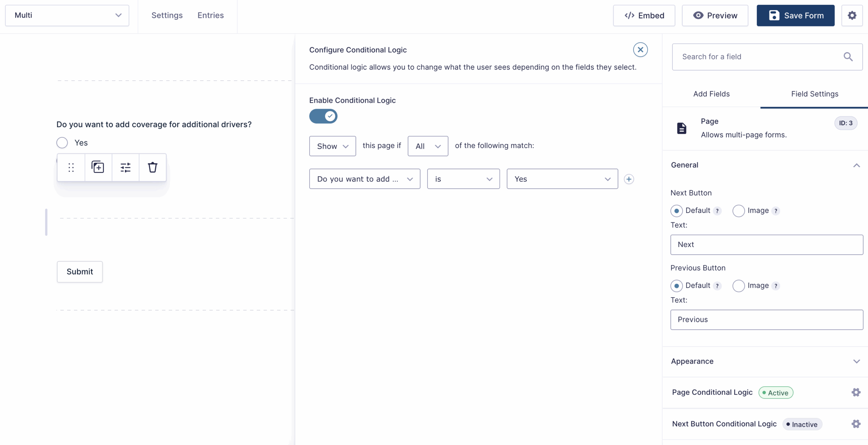Screen dimensions: 868x445
Task: Click the drag handle icon in field toolbar
Action: click(71, 167)
